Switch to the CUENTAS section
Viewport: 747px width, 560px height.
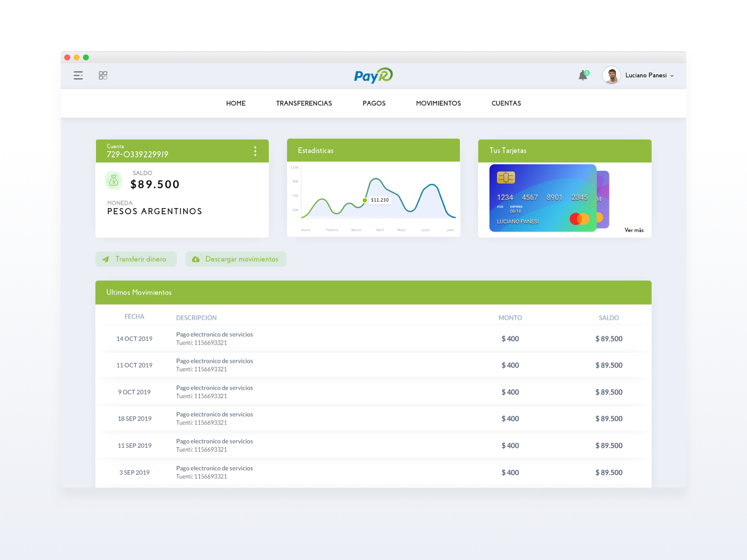(506, 103)
